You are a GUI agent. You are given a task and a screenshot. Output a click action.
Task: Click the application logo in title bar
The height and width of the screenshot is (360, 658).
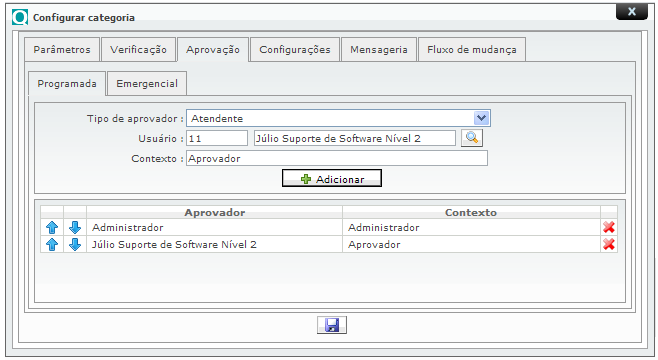[x=20, y=17]
